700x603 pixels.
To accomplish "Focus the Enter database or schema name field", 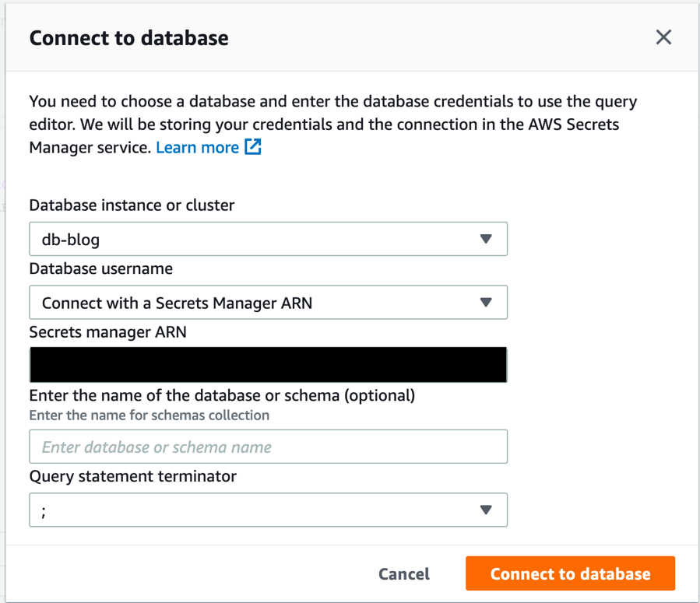I will [x=268, y=446].
